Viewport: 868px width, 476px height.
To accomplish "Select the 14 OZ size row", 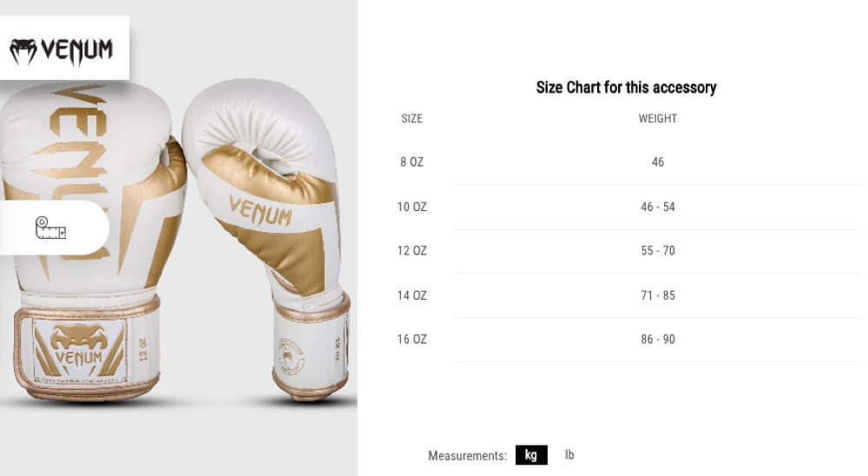I will click(412, 295).
